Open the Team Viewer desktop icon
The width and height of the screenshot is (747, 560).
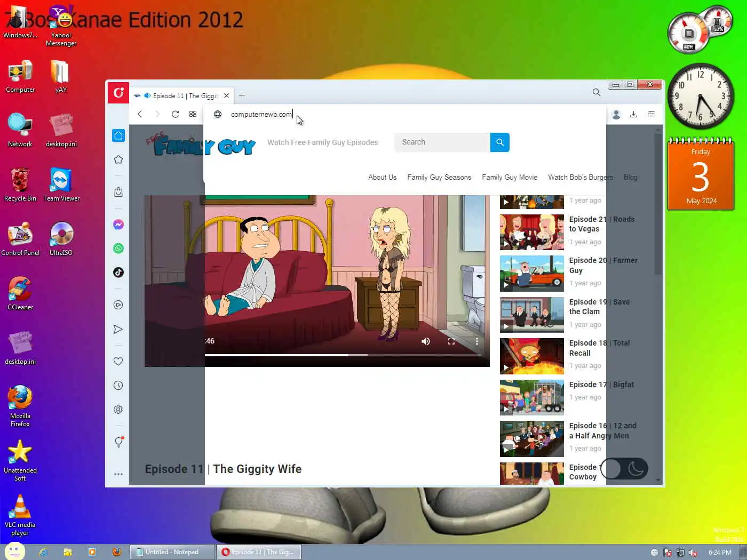pyautogui.click(x=61, y=185)
